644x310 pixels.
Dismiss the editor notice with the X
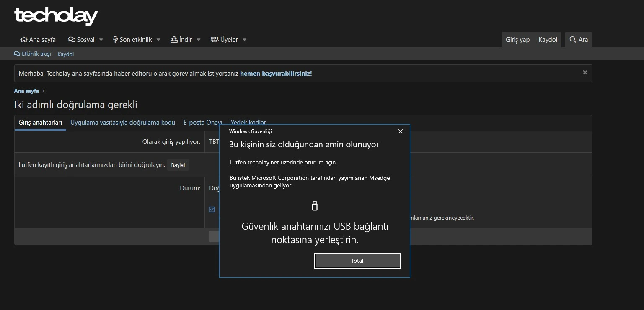(585, 72)
